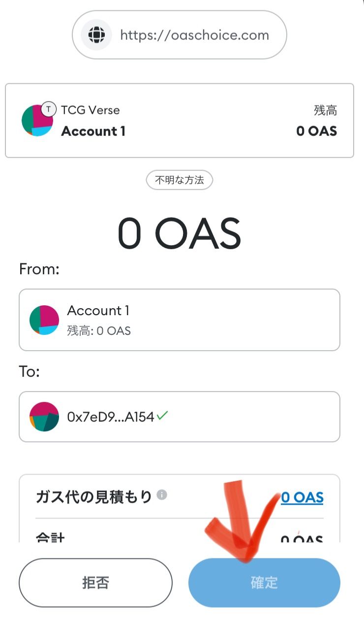Click the 残高 0 OAS balance in the top card
Screen dimensions: 364x621
click(317, 131)
